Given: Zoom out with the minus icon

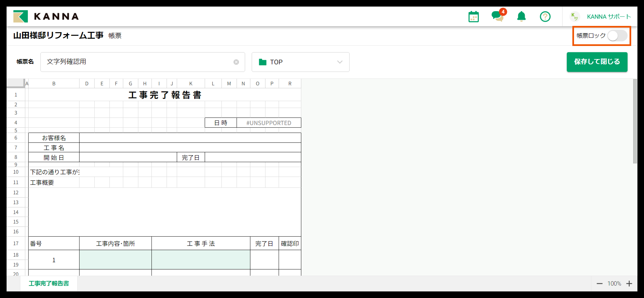Looking at the screenshot, I should 599,284.
